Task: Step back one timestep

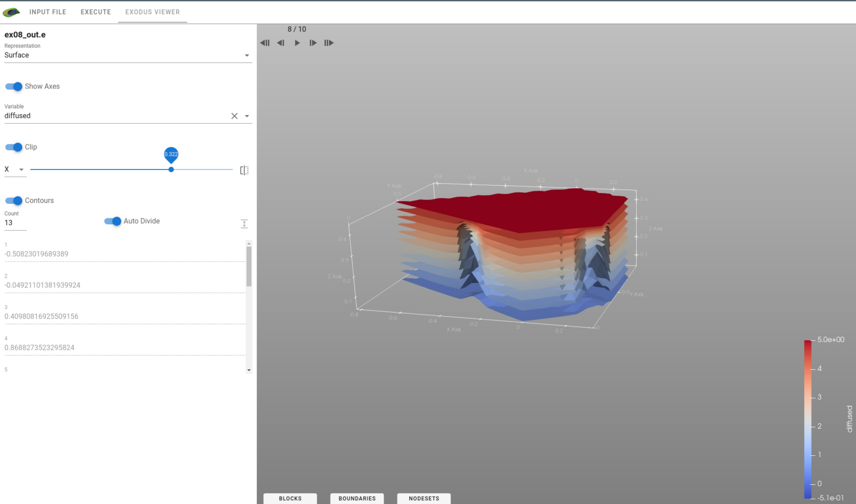Action: (281, 43)
